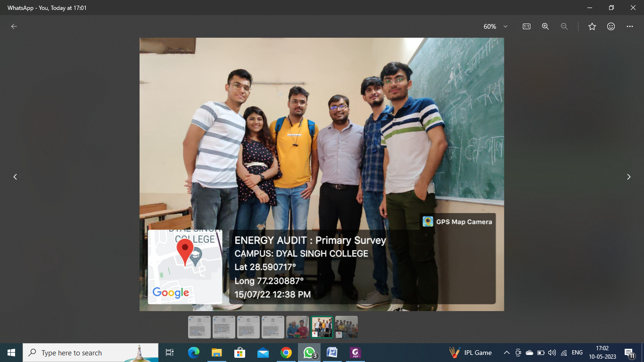Select the last thumbnail in the strip

pyautogui.click(x=347, y=327)
